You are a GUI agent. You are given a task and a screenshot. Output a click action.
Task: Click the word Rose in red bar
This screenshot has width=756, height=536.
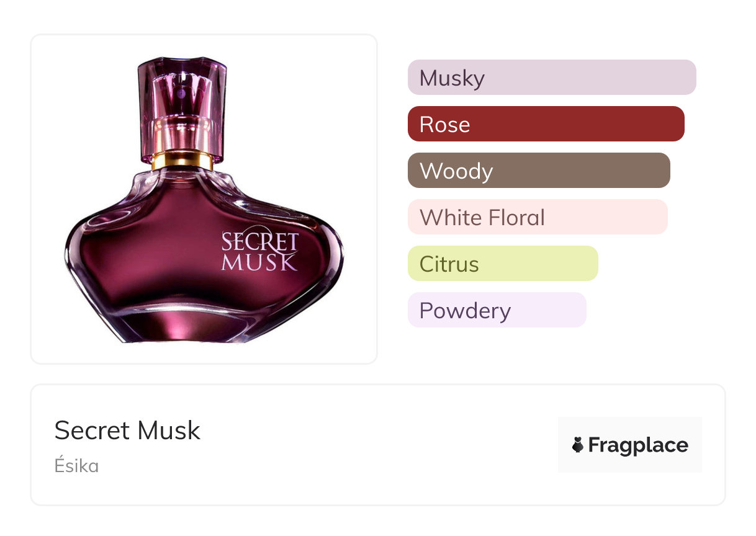coord(445,125)
